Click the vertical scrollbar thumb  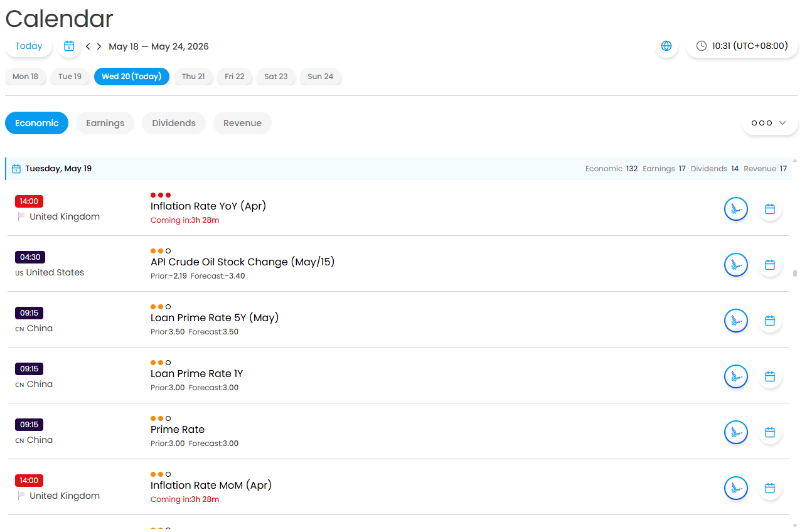795,274
